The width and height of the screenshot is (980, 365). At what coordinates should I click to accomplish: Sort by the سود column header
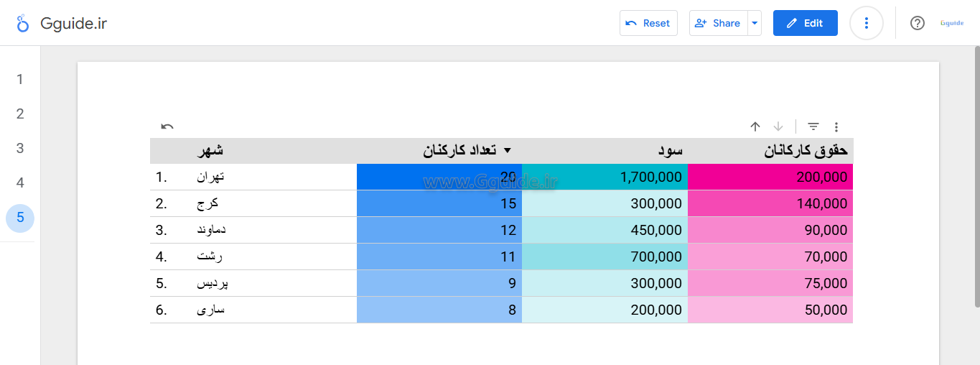[670, 151]
